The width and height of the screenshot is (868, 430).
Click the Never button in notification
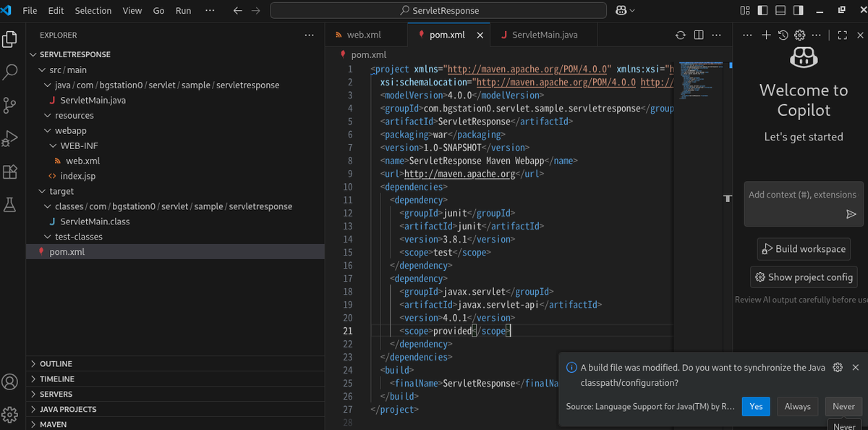(x=843, y=407)
